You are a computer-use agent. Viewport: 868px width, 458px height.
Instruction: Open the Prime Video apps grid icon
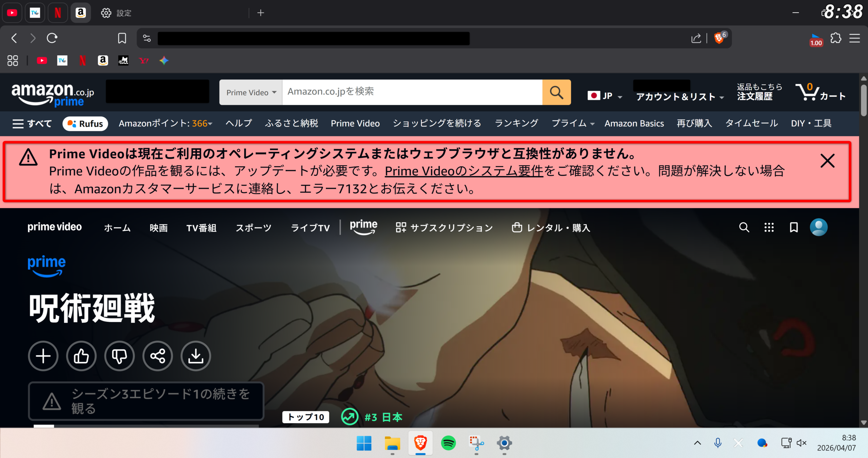[769, 227]
